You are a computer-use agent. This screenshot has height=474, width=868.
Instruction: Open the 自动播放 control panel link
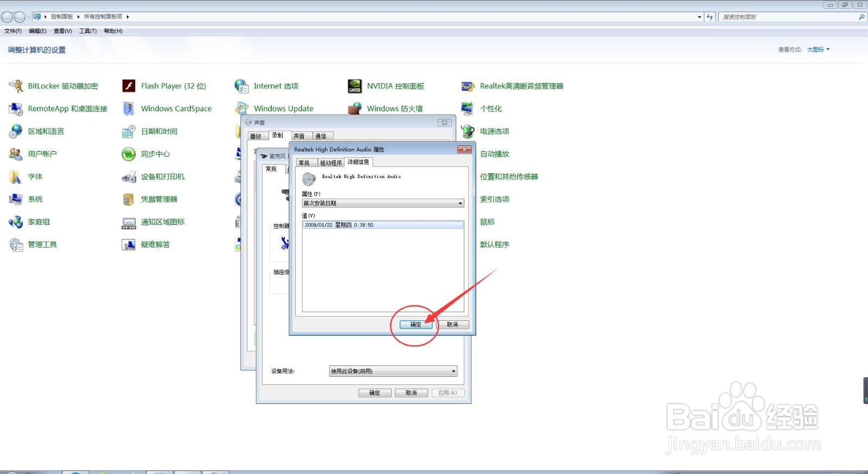pyautogui.click(x=495, y=154)
